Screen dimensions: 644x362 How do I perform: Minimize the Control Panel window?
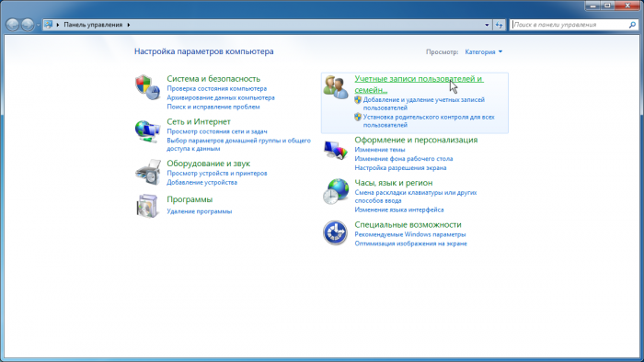[x=592, y=6]
